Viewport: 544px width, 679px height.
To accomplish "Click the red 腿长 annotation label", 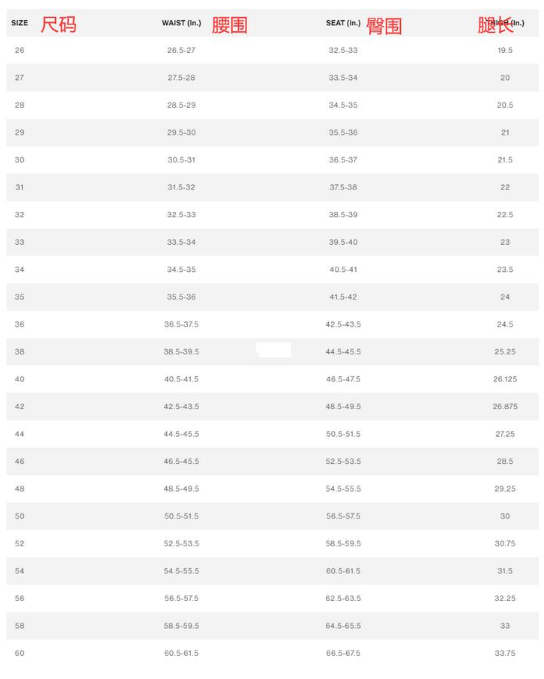I will point(495,25).
